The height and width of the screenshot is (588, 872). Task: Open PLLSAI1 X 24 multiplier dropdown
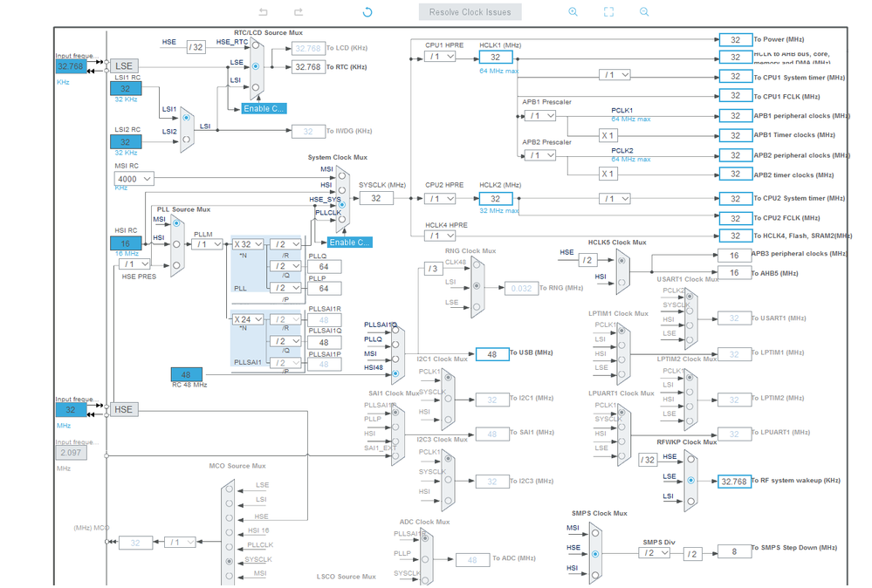tap(248, 319)
